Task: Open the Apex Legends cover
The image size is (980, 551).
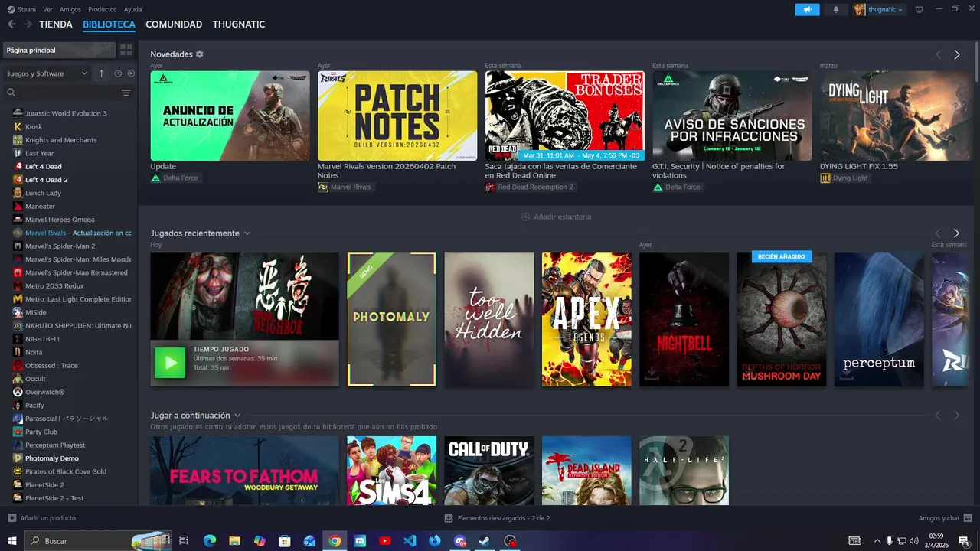Action: click(586, 319)
